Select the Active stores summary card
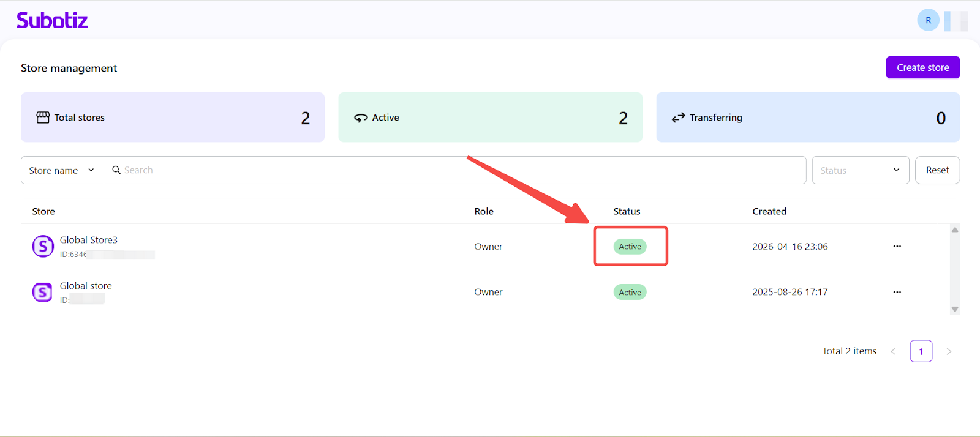980x437 pixels. coord(490,118)
